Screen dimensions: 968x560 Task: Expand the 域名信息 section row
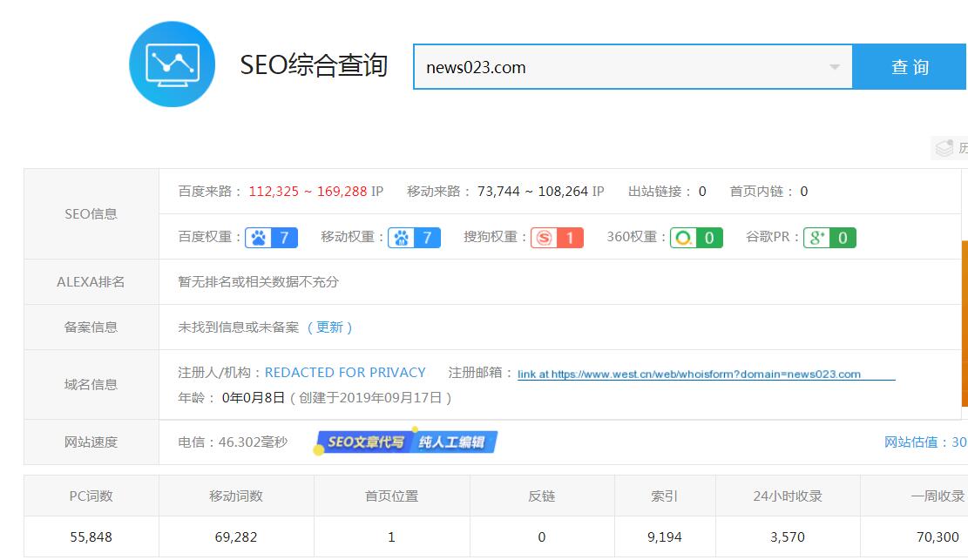click(91, 384)
